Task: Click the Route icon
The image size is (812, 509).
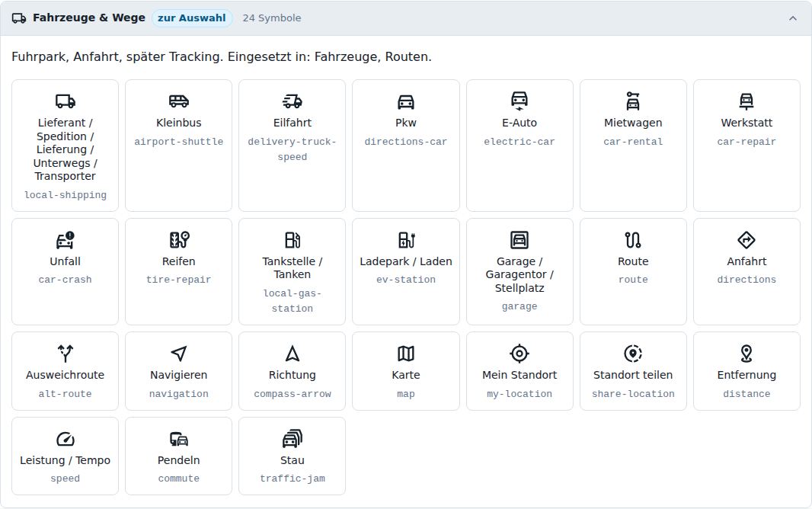Action: point(633,240)
